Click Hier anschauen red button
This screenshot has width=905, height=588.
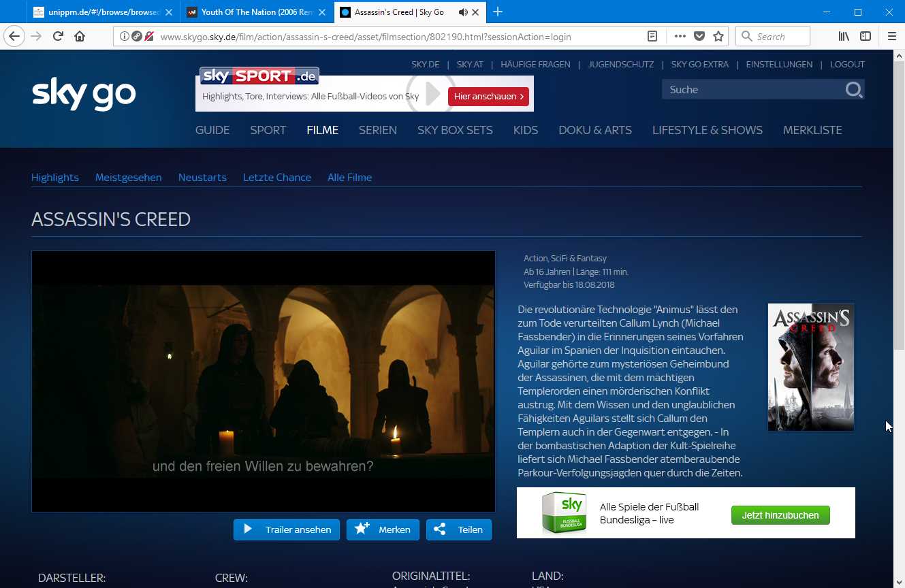(488, 97)
